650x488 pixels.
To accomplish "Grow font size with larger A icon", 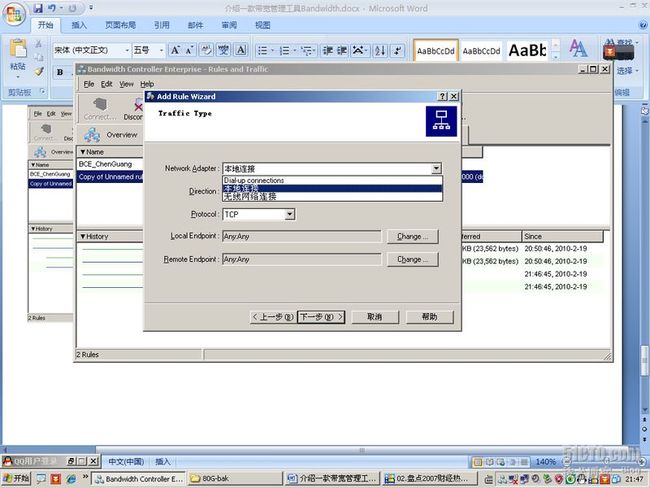I will 175,51.
